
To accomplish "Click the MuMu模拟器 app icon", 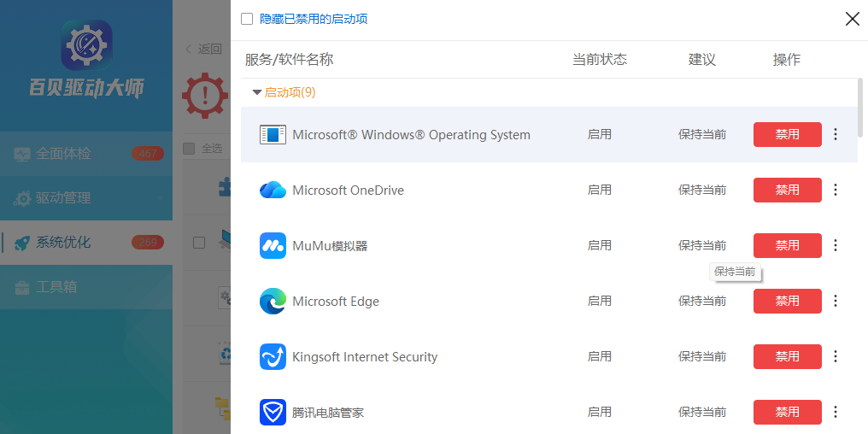I will (273, 246).
